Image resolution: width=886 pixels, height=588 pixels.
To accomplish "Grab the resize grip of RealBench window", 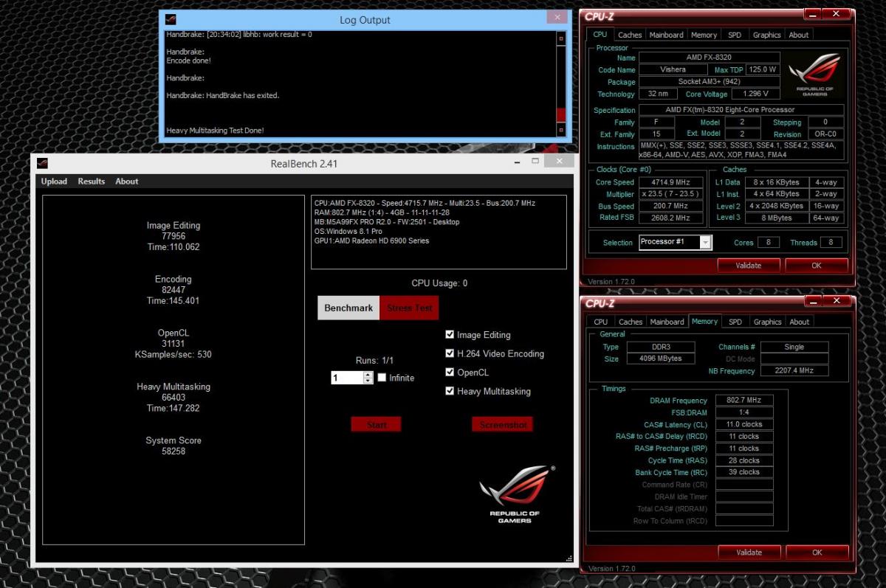I will point(569,558).
